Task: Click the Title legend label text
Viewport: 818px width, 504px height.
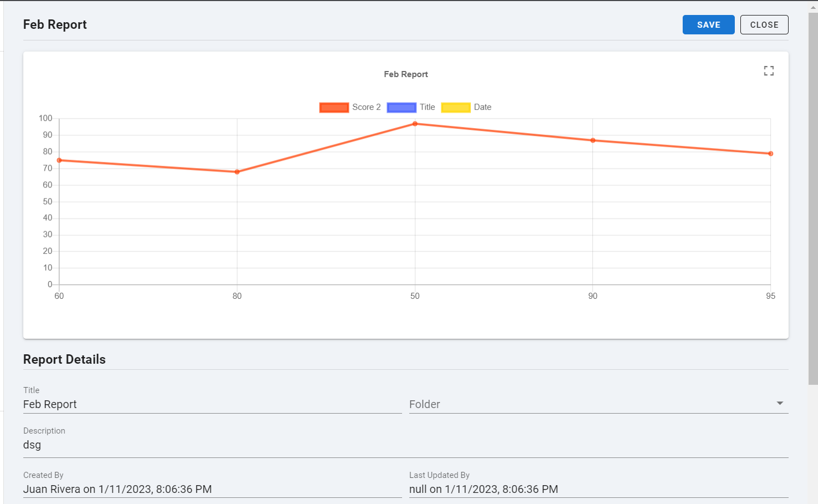Action: click(427, 107)
